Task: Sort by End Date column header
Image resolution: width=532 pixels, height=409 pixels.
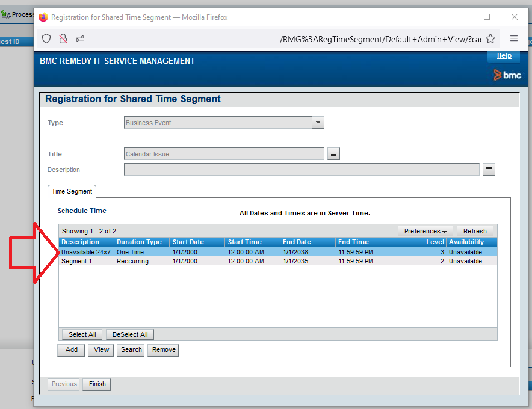Action: click(x=308, y=242)
